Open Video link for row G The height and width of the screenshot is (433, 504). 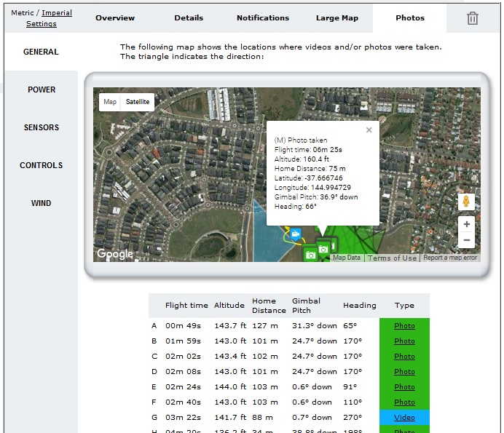[404, 418]
